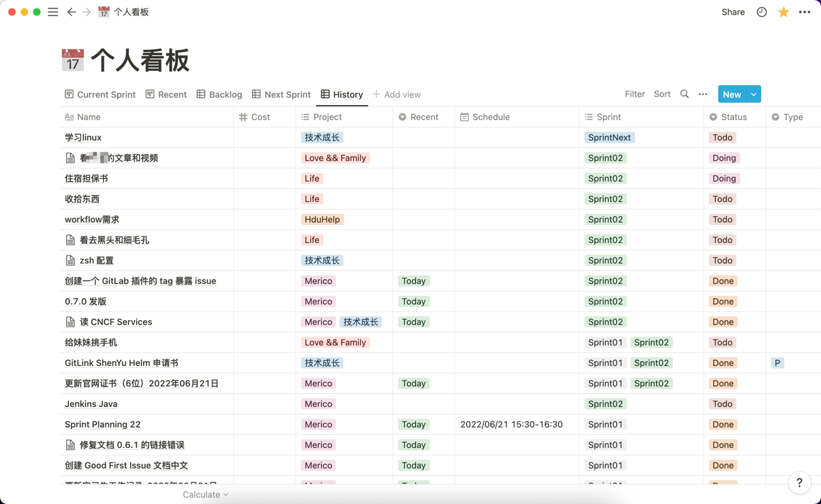Open the search within the database

(684, 94)
